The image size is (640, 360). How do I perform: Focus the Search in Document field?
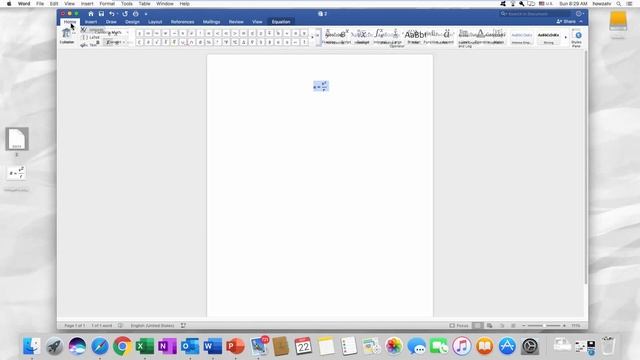(536, 14)
